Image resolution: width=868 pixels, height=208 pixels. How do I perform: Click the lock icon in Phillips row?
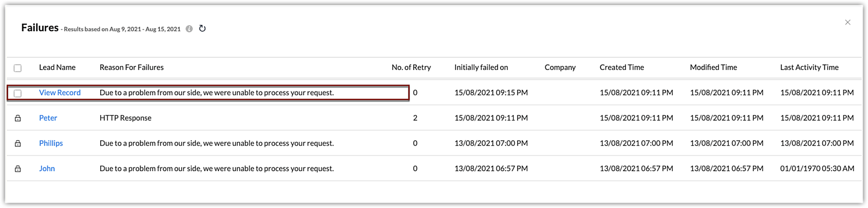[18, 143]
